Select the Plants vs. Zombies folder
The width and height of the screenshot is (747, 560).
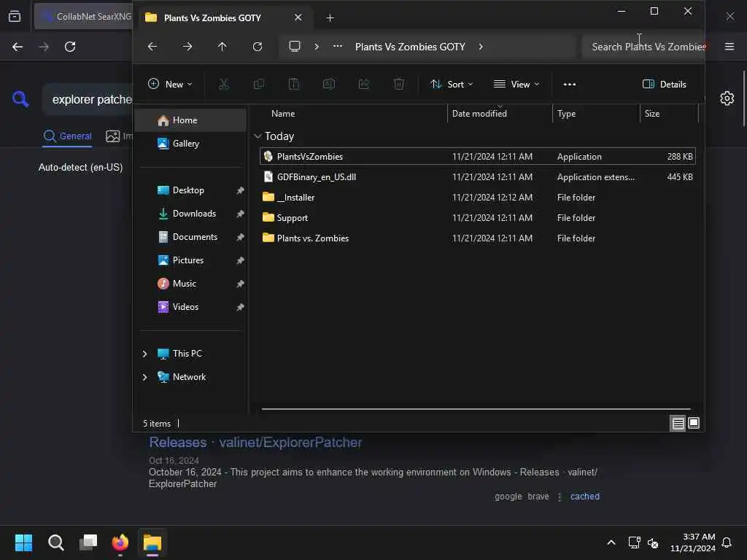click(477, 238)
